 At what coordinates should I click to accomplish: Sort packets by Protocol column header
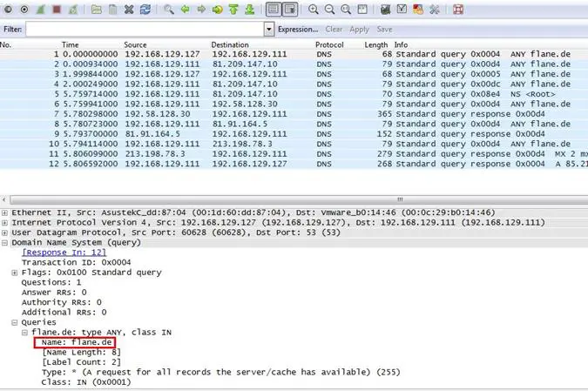pos(329,44)
